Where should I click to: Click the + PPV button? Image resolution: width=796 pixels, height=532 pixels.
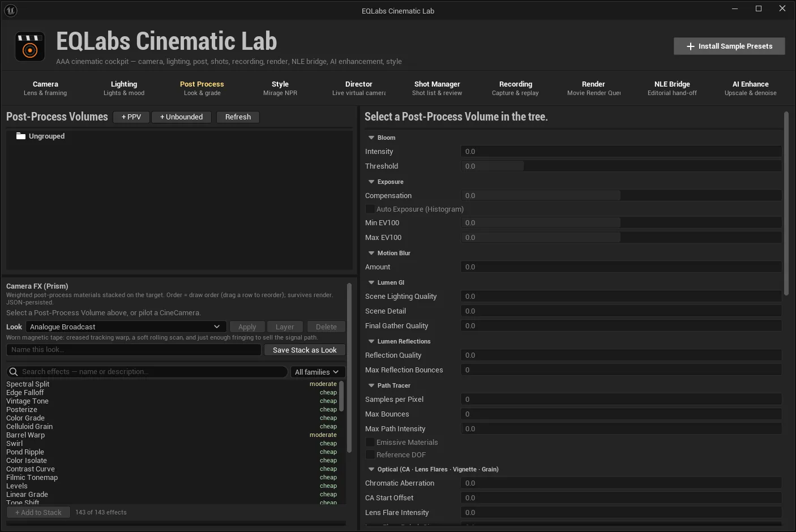click(x=131, y=117)
